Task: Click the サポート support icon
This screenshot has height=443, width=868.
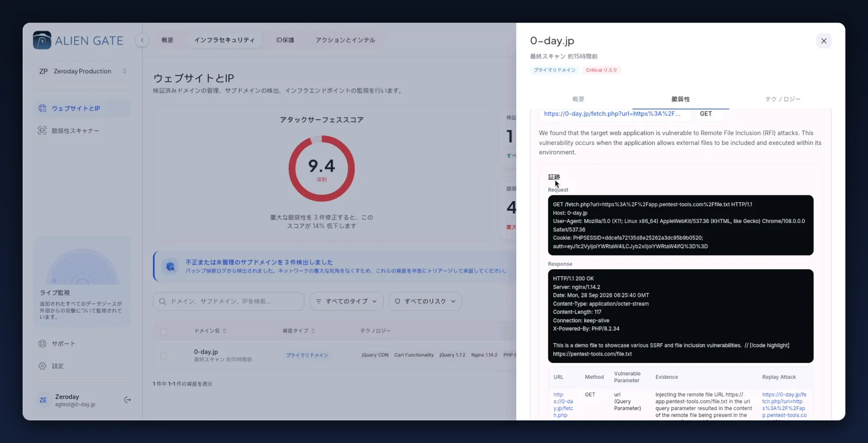Action: click(x=42, y=343)
